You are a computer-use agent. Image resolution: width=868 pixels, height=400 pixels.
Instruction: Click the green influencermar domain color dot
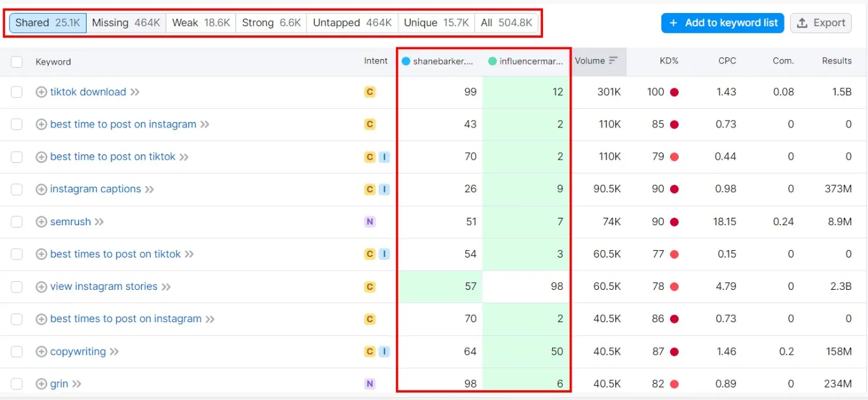click(x=493, y=62)
